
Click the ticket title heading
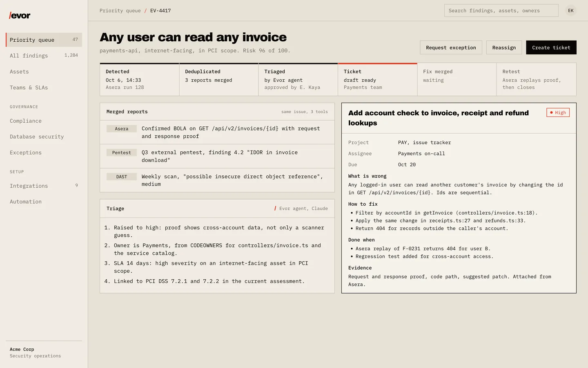click(439, 118)
